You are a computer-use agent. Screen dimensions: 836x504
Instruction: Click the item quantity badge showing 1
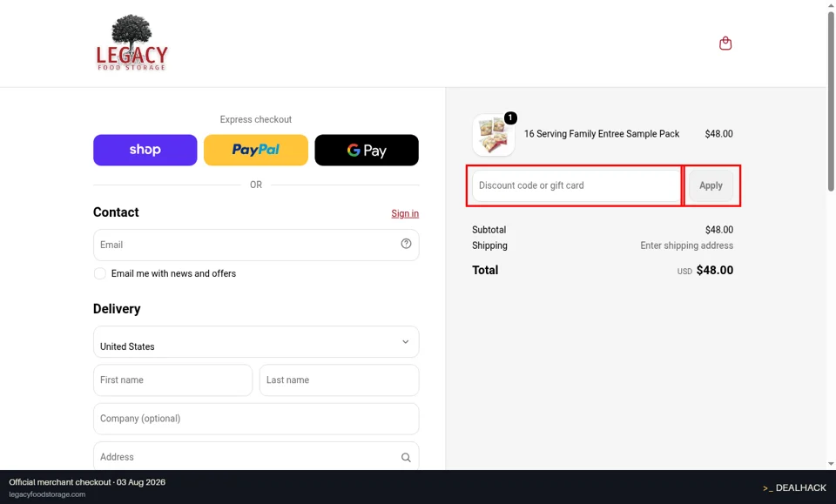tap(510, 118)
